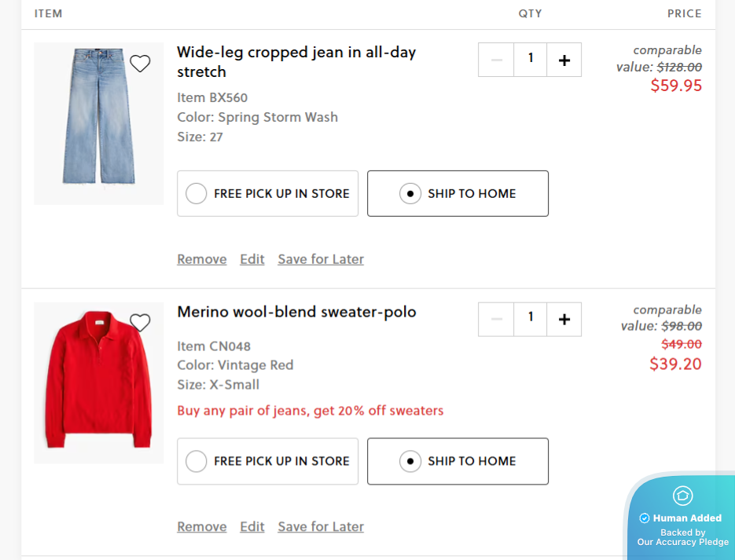Click the minus icon beside the sweater quantity

point(495,319)
